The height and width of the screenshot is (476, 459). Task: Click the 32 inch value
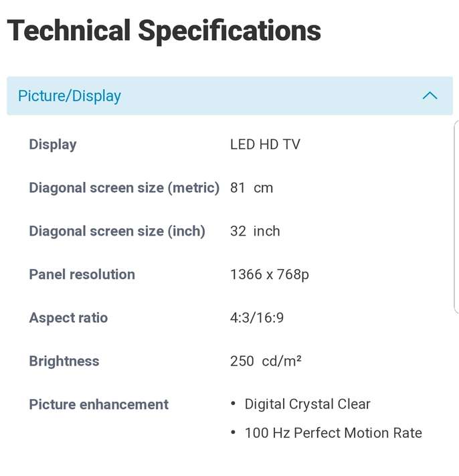point(255,231)
